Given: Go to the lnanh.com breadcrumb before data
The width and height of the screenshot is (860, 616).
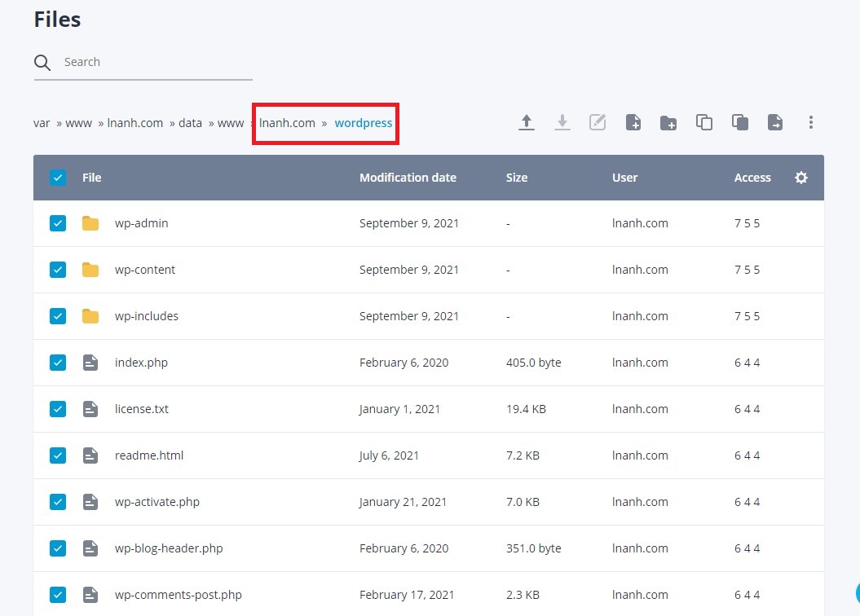Looking at the screenshot, I should [135, 123].
